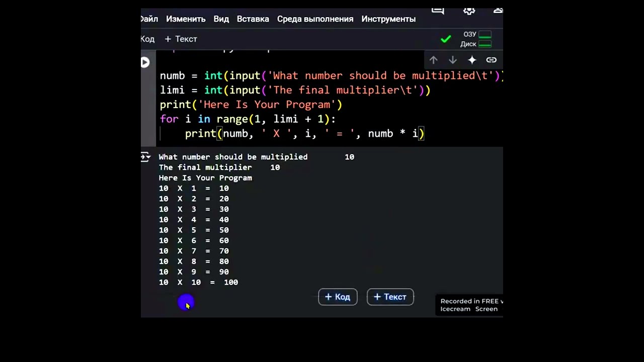Viewport: 644px width, 362px height.
Task: Place cursor in 'limi = int(input(' code line
Action: [295, 90]
